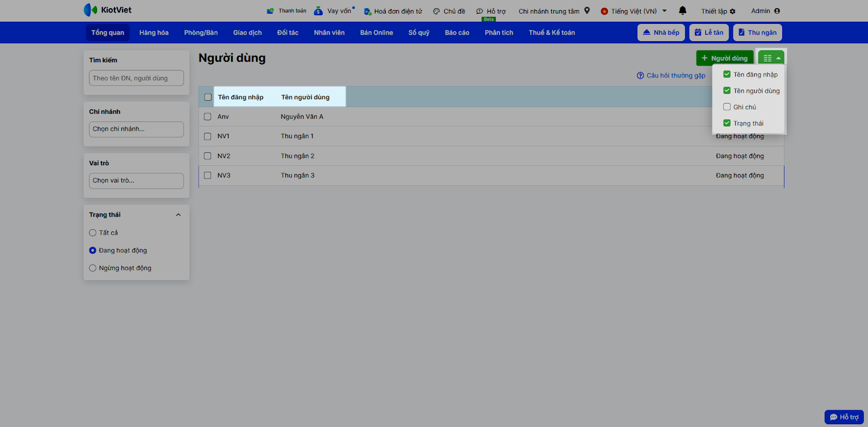Image resolution: width=868 pixels, height=427 pixels.
Task: Enable the Ghi chú column checkbox
Action: [x=727, y=107]
